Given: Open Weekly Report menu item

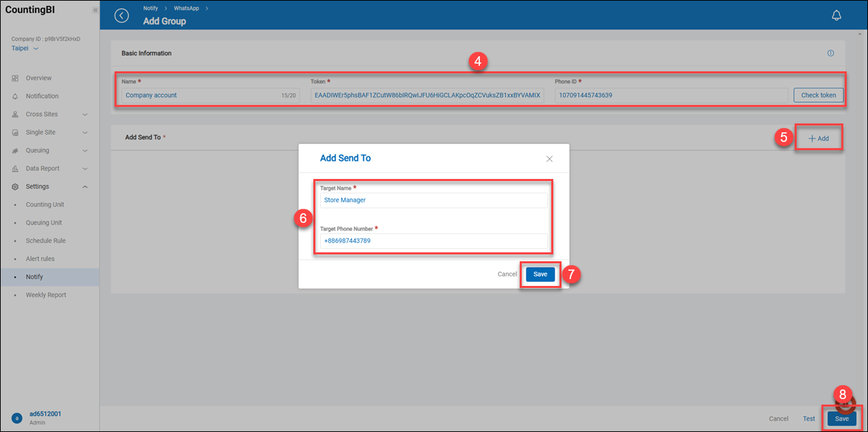Looking at the screenshot, I should [x=46, y=295].
